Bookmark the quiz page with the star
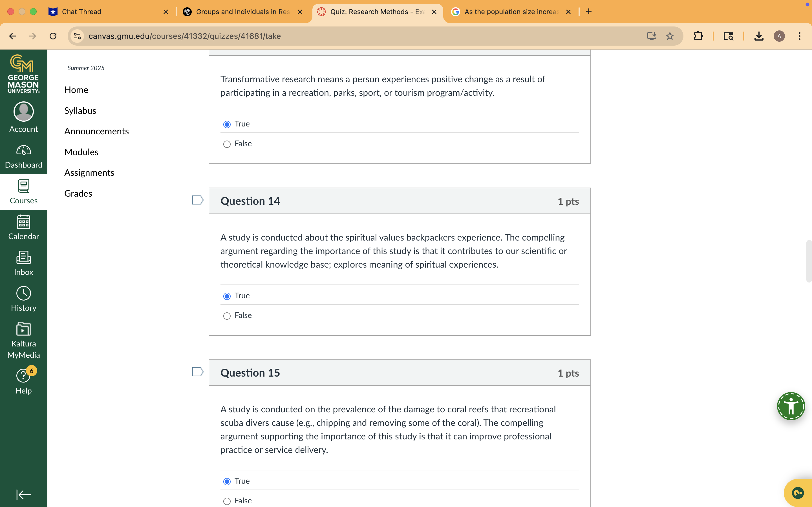Viewport: 812px width, 507px height. (x=670, y=36)
